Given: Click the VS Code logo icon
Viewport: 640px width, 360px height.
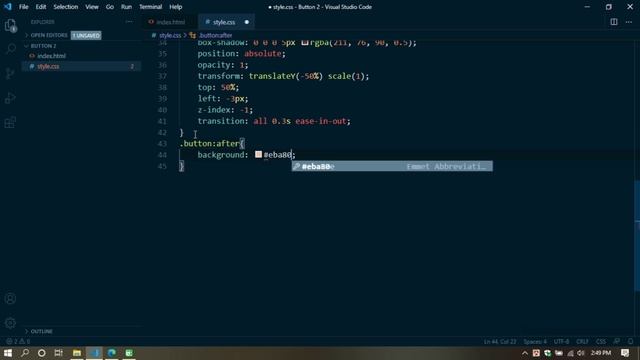Looking at the screenshot, I should pyautogui.click(x=8, y=7).
